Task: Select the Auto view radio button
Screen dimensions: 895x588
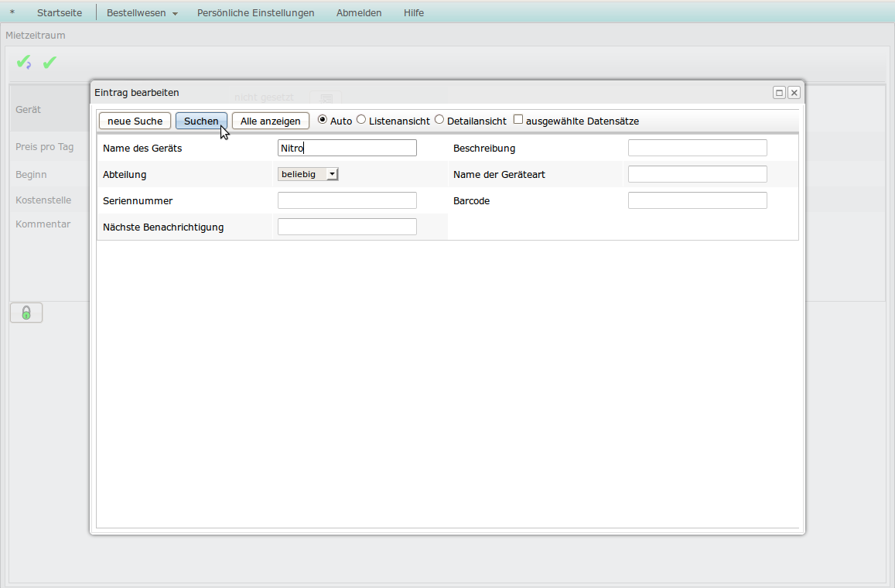Action: pos(323,120)
